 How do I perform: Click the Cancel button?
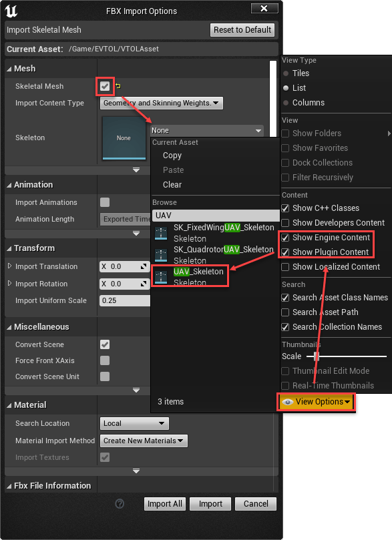pos(256,504)
